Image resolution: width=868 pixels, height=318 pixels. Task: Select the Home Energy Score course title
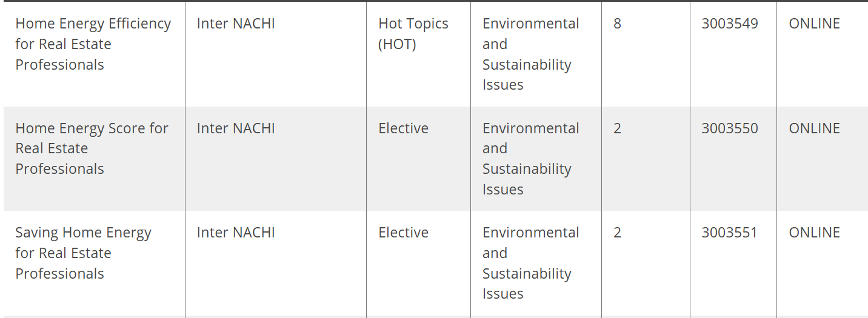click(92, 148)
